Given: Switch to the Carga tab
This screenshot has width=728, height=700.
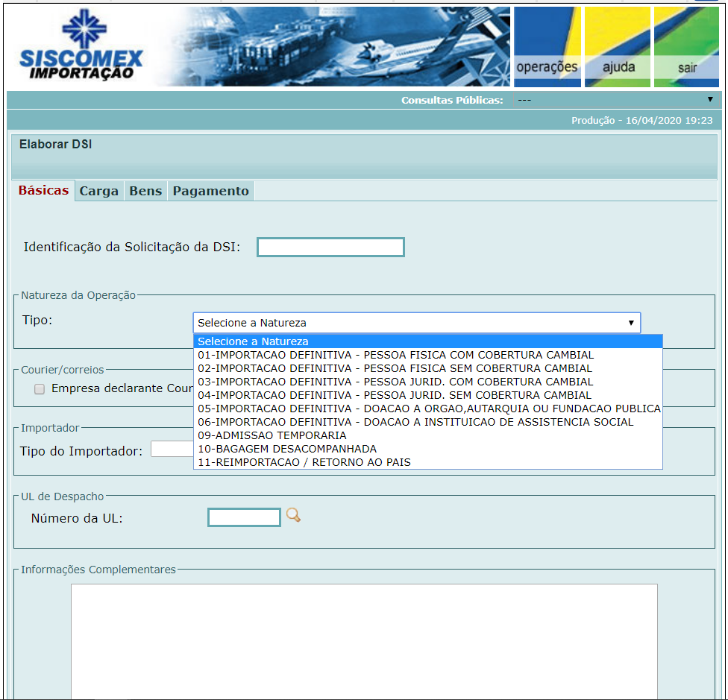Looking at the screenshot, I should tap(99, 191).
